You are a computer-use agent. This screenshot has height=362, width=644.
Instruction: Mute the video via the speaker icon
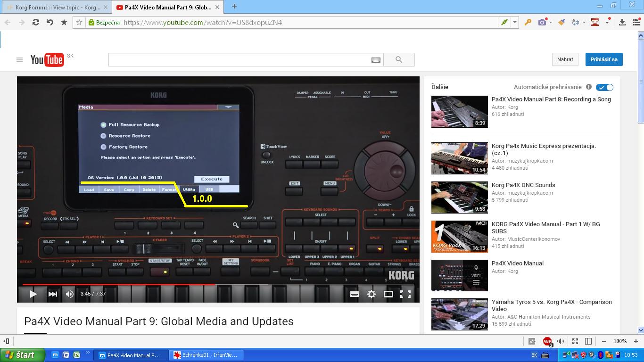pyautogui.click(x=70, y=294)
